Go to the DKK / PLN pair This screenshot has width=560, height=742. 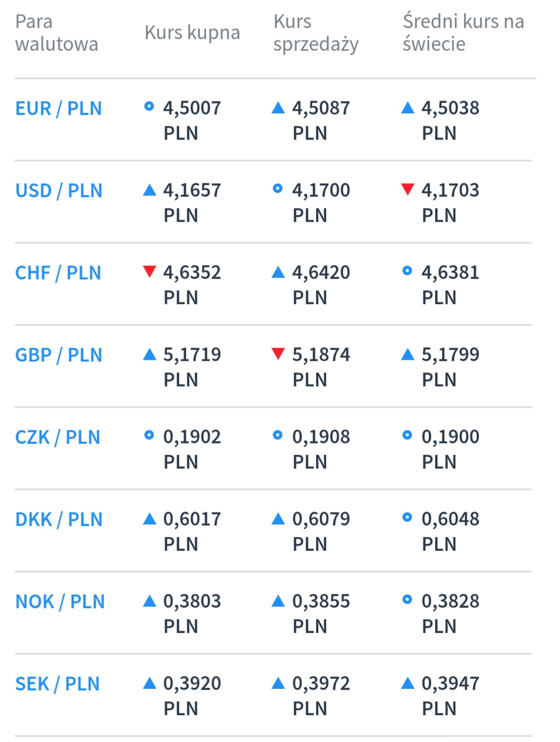pos(58,520)
